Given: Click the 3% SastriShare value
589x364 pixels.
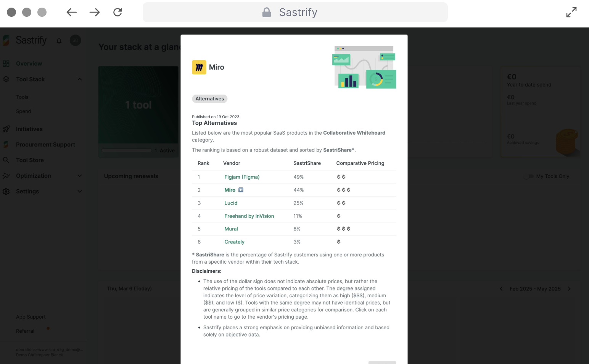Looking at the screenshot, I should (297, 242).
